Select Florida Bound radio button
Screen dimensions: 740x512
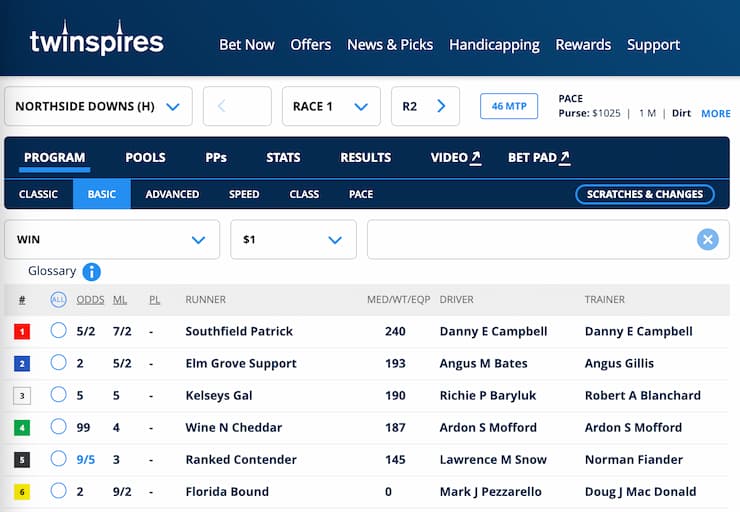(59, 491)
